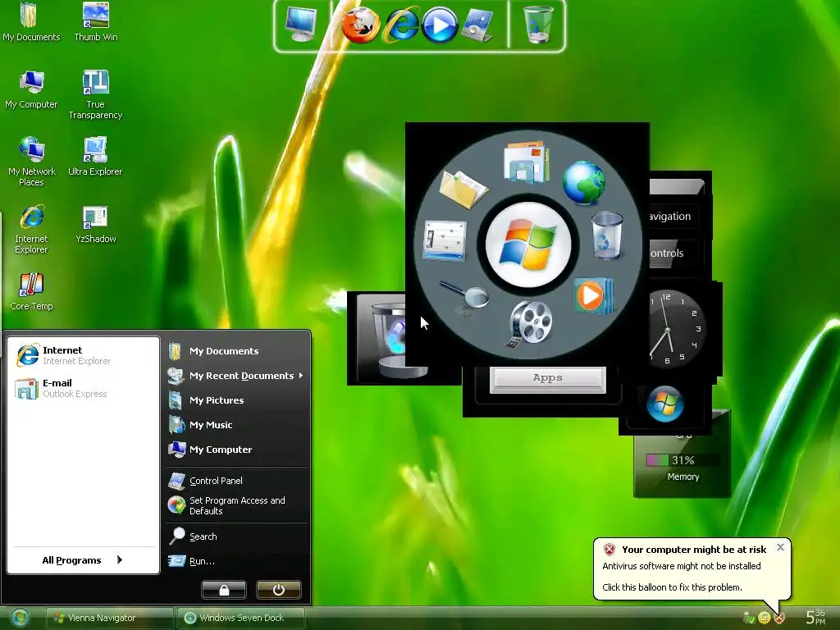Expand All Programs in the Start menu
840x630 pixels.
click(x=83, y=560)
